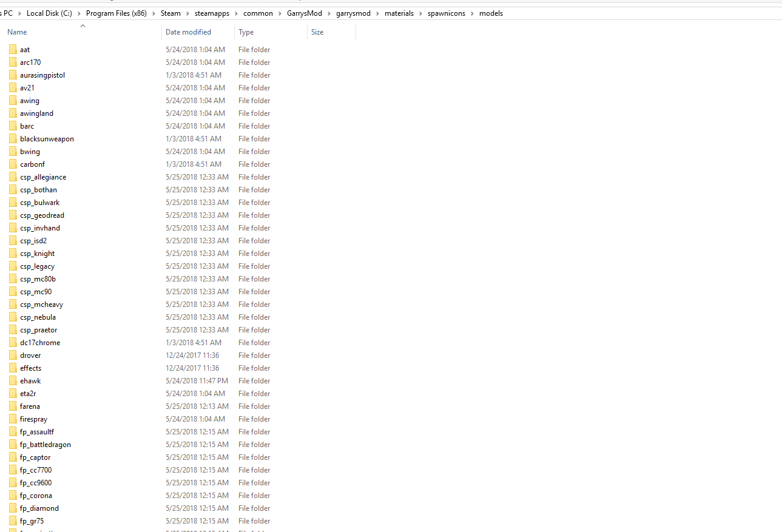The image size is (782, 532).
Task: Click the bwing folder icon
Action: coord(13,152)
